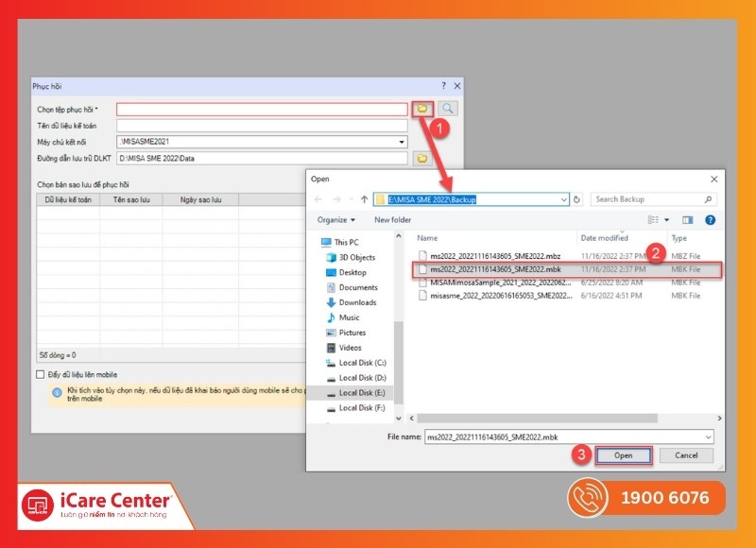Click the search magnifier in Search Backup
The image size is (756, 548).
pyautogui.click(x=708, y=199)
